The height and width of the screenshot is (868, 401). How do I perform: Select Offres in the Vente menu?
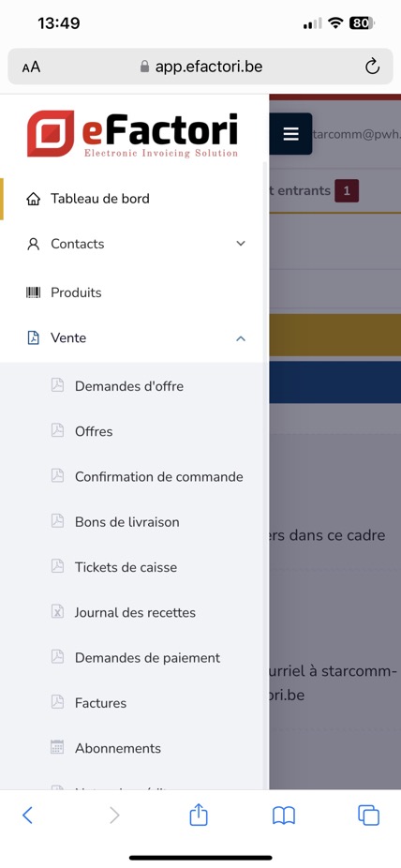click(x=94, y=431)
